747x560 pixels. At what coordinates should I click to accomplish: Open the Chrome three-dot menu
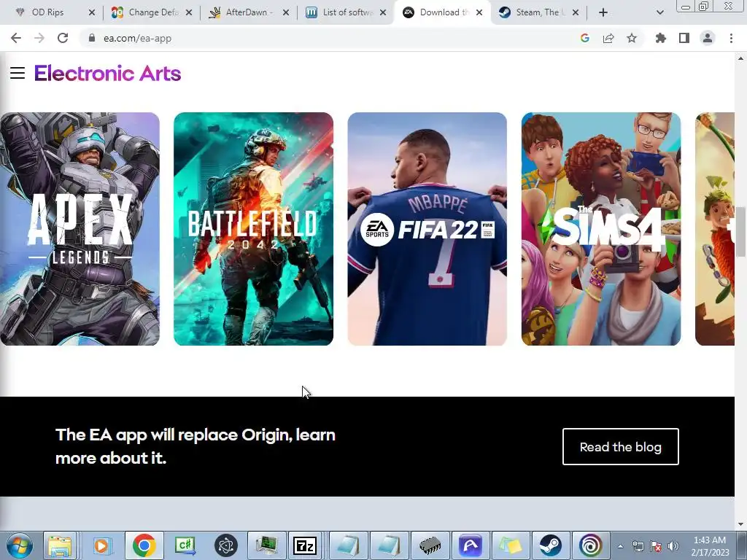tap(731, 38)
